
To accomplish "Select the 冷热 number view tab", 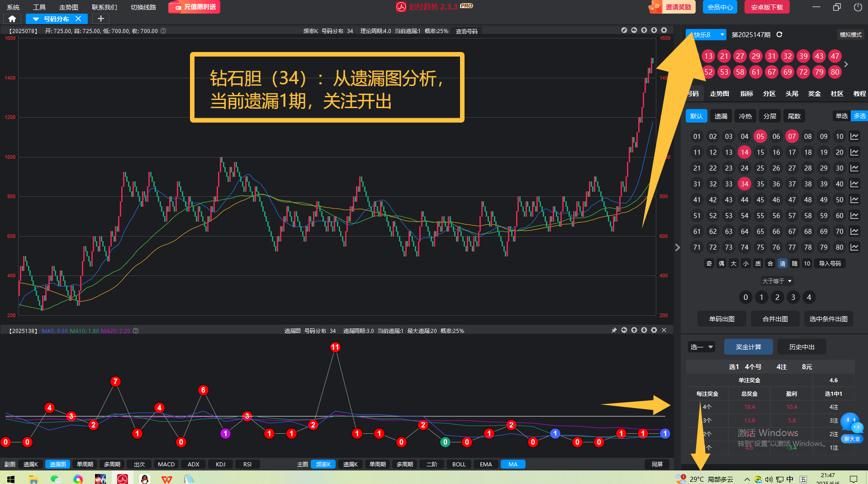I will tap(745, 116).
